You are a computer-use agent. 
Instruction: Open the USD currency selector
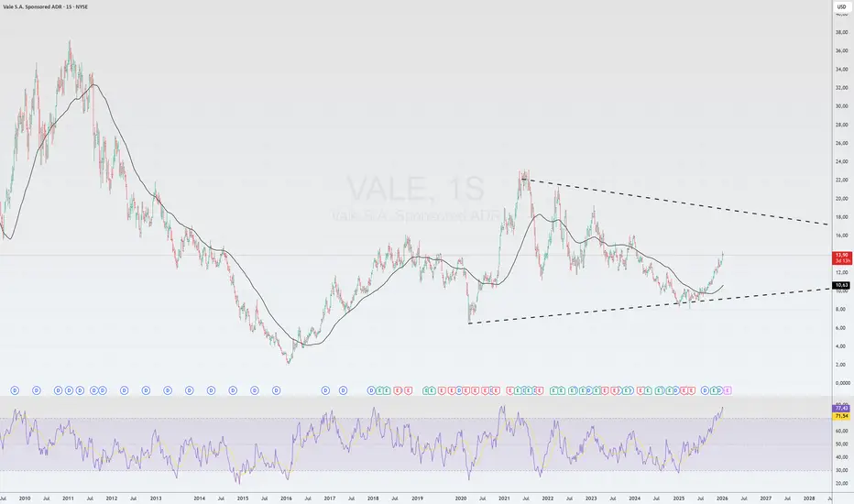pos(841,6)
